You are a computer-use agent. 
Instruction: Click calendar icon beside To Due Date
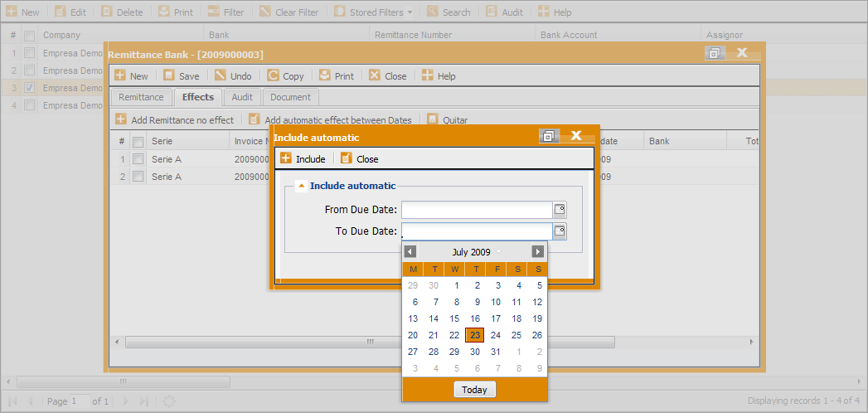(560, 231)
